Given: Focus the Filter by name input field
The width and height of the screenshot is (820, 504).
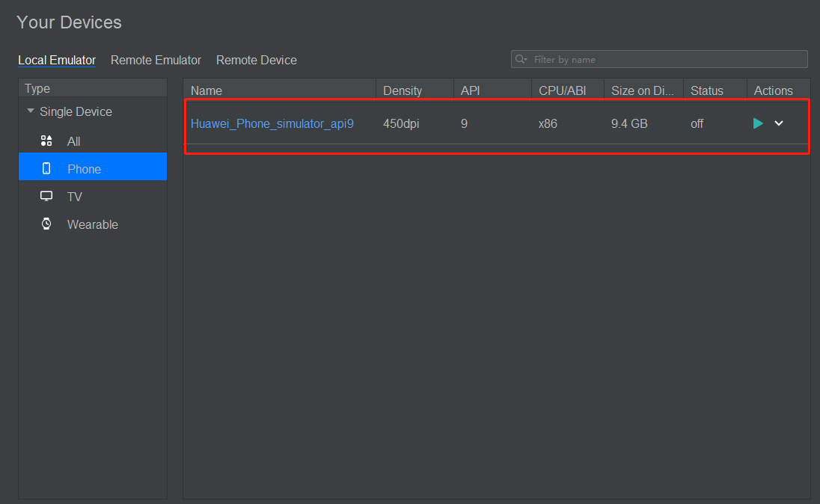Looking at the screenshot, I should (x=659, y=59).
